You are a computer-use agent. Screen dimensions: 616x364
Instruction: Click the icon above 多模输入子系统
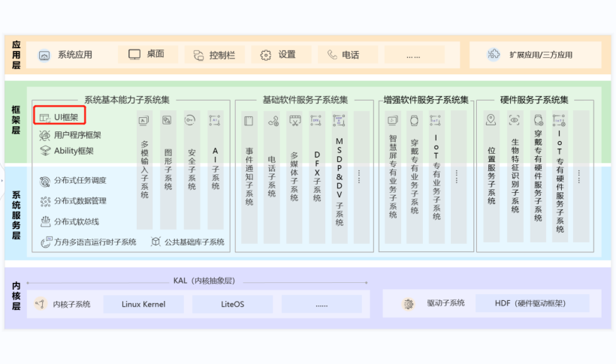pos(143,121)
